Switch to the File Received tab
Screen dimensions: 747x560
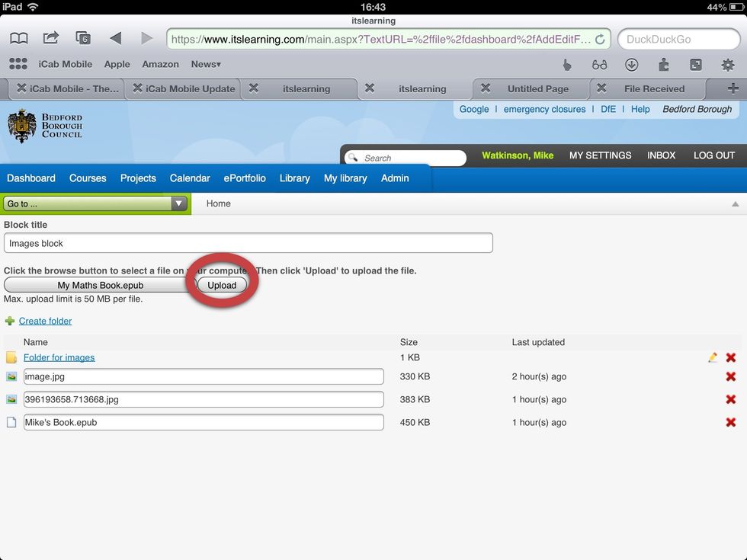pos(654,88)
